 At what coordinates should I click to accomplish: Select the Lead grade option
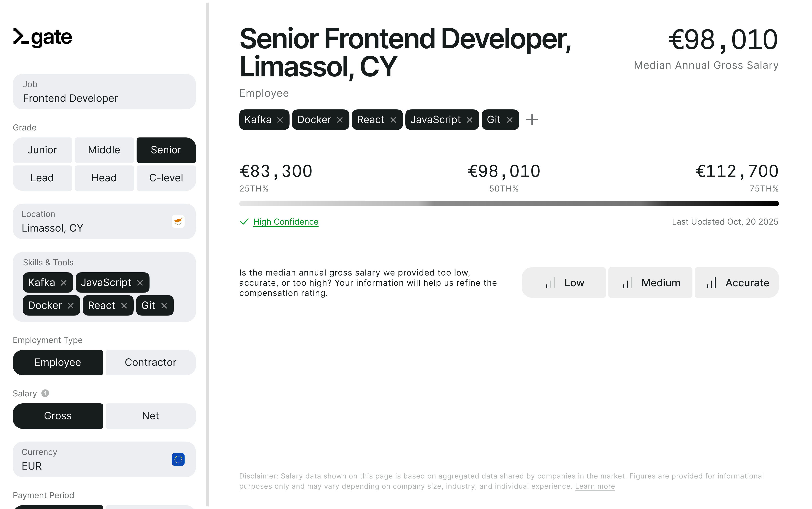(x=42, y=178)
